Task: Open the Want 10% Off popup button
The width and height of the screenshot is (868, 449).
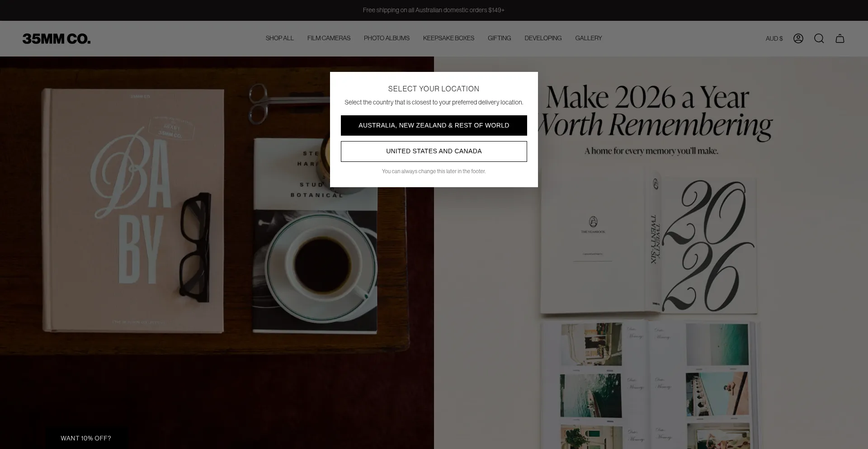Action: (x=86, y=438)
